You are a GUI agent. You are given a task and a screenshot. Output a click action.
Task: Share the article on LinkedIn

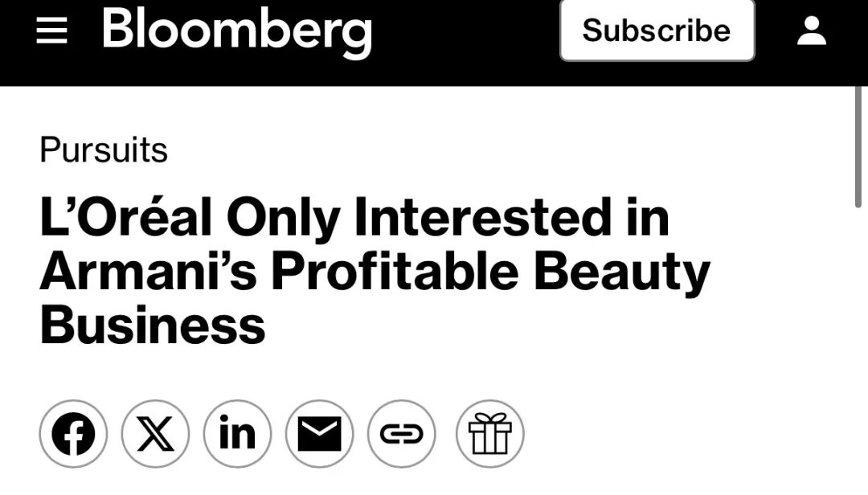click(237, 434)
